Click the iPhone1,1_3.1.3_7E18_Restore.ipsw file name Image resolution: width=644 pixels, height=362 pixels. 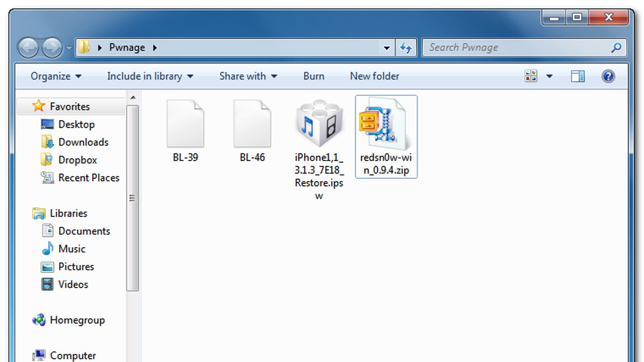319,176
